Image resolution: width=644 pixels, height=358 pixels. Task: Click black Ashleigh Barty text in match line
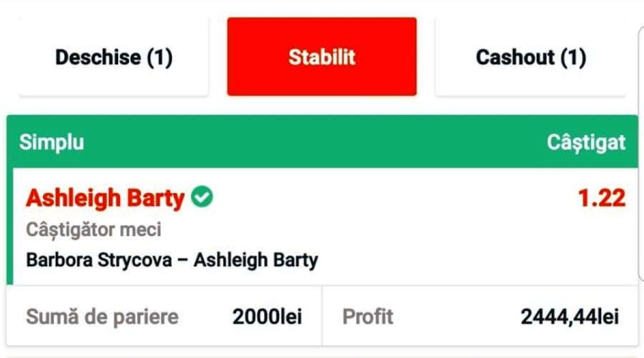click(255, 260)
